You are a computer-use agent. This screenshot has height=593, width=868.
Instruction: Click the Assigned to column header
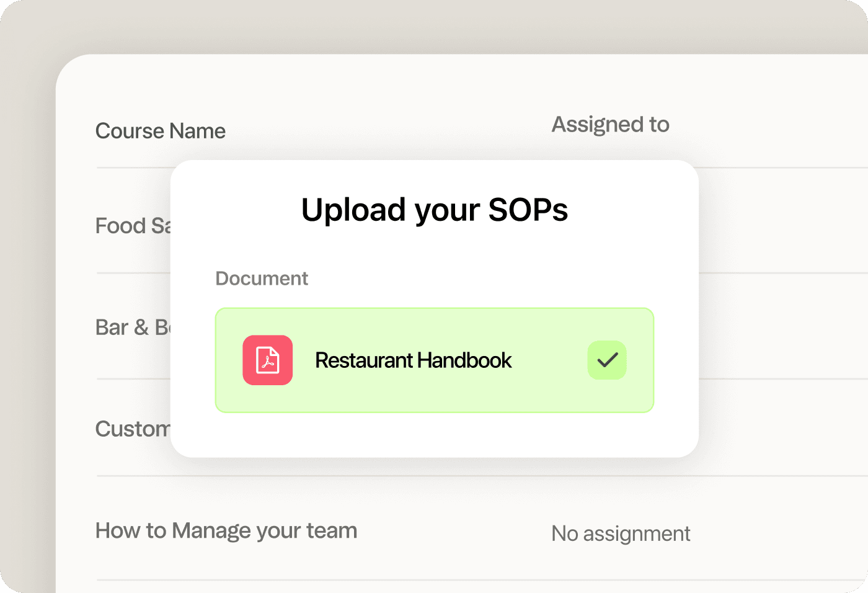[x=611, y=125]
